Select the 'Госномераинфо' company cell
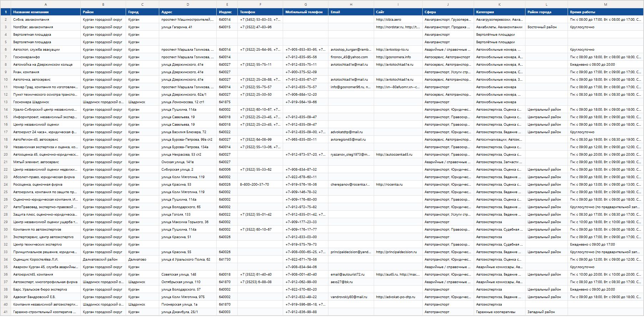 pos(46,57)
